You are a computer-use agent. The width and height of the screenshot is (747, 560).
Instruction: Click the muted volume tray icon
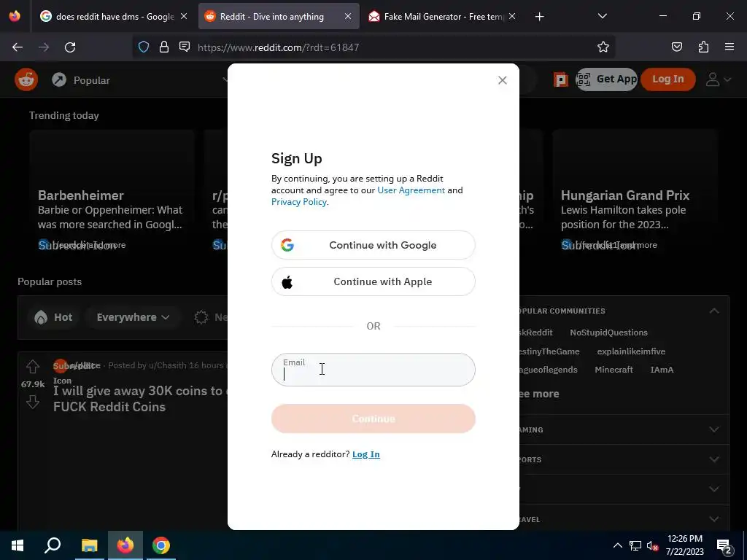(652, 545)
